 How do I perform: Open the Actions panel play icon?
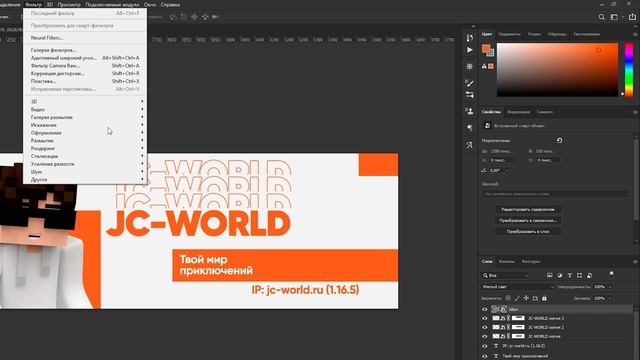pos(470,50)
